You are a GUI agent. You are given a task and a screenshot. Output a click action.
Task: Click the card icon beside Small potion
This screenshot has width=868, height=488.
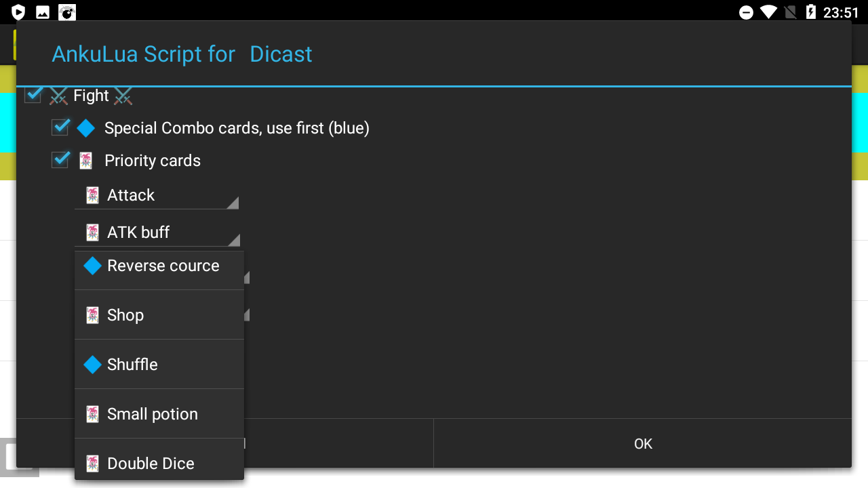tap(92, 414)
